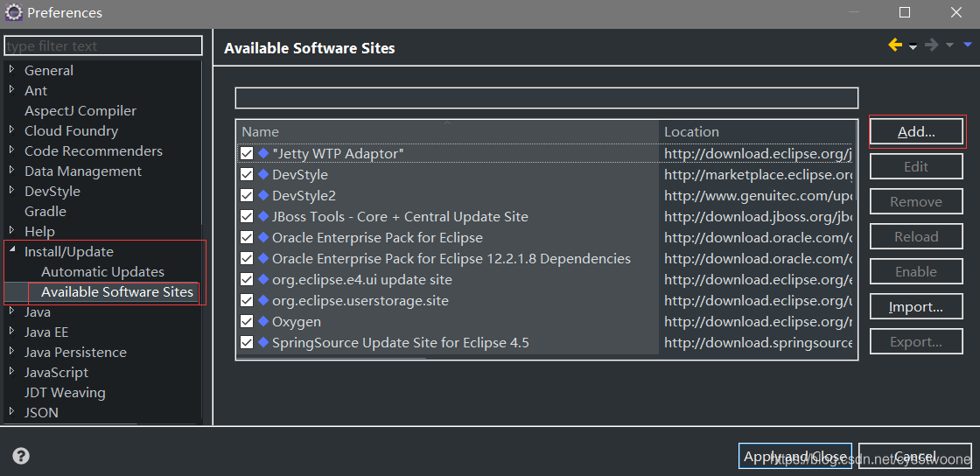Expand the Java tree node
The image size is (980, 476).
(12, 311)
